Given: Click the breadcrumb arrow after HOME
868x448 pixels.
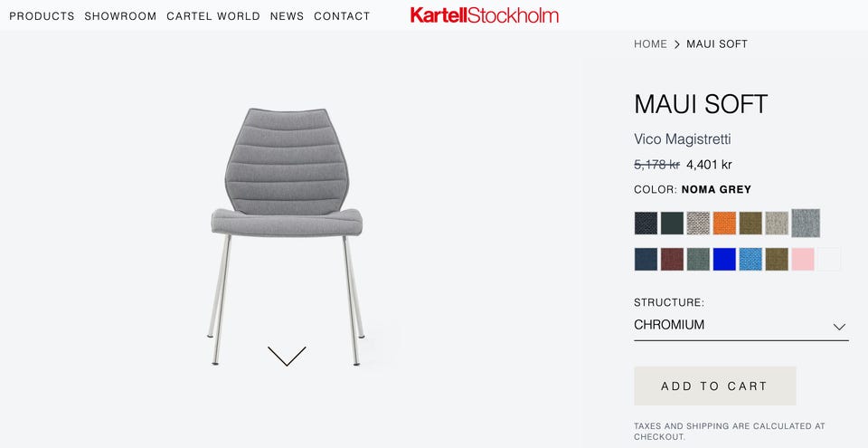Looking at the screenshot, I should 677,44.
